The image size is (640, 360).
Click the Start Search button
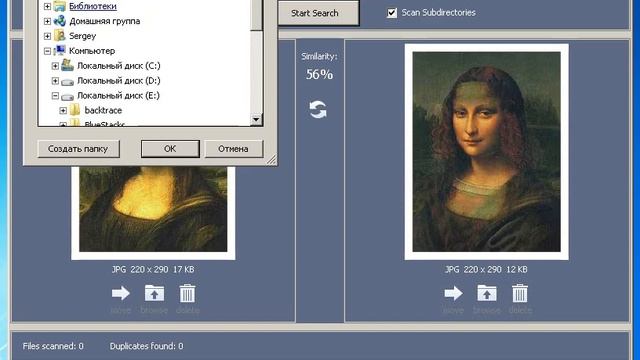click(318, 13)
